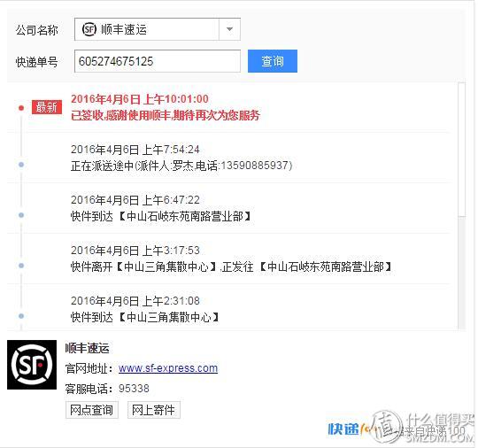This screenshot has width=478, height=448.
Task: Click the timeline dot for 7:54:24 entry
Action: pos(21,165)
